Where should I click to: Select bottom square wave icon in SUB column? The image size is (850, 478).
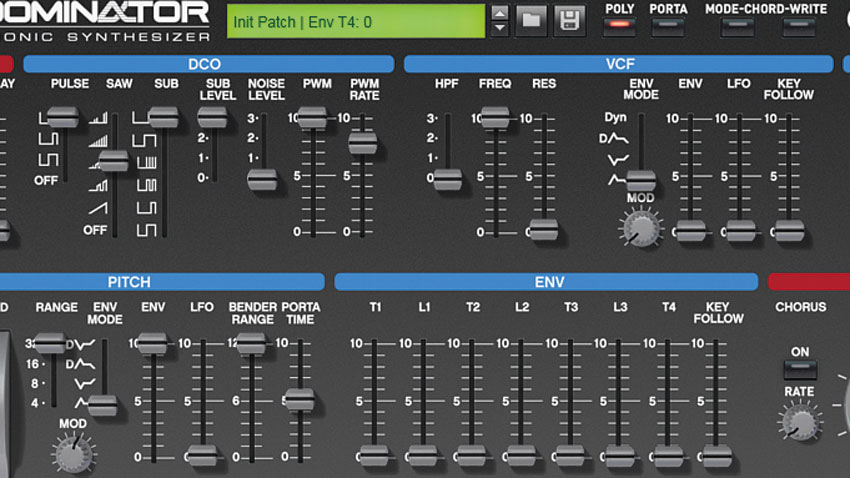pyautogui.click(x=146, y=230)
